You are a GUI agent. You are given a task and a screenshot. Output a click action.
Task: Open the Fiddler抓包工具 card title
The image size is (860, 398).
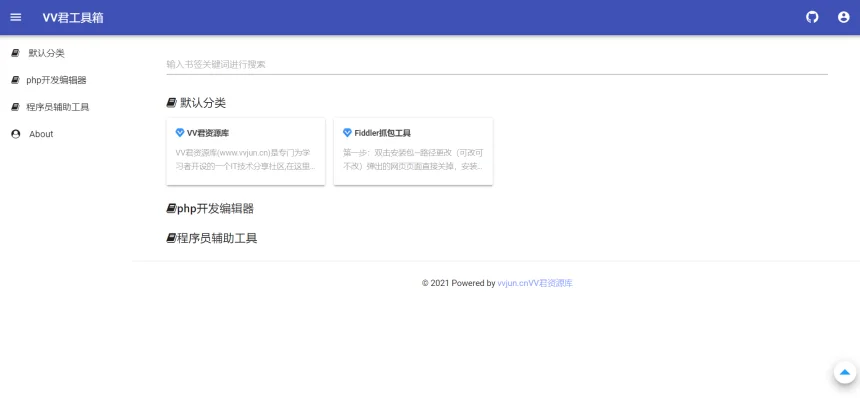383,133
